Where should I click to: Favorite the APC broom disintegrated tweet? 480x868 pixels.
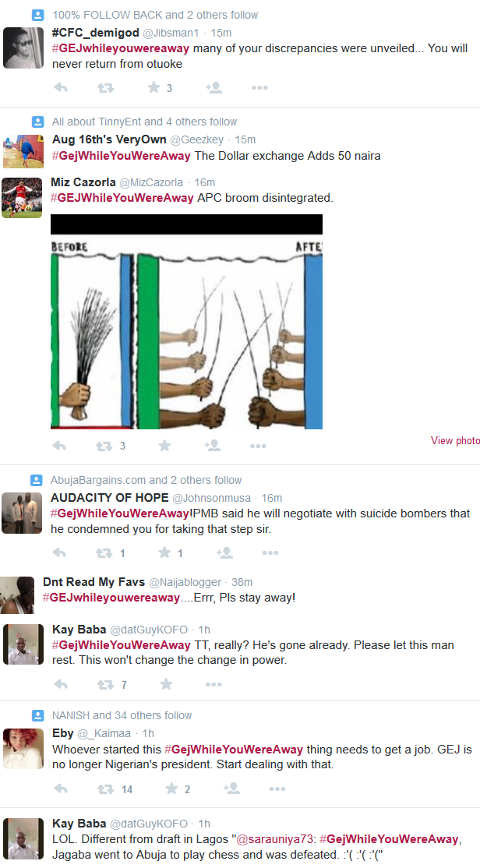tap(164, 446)
